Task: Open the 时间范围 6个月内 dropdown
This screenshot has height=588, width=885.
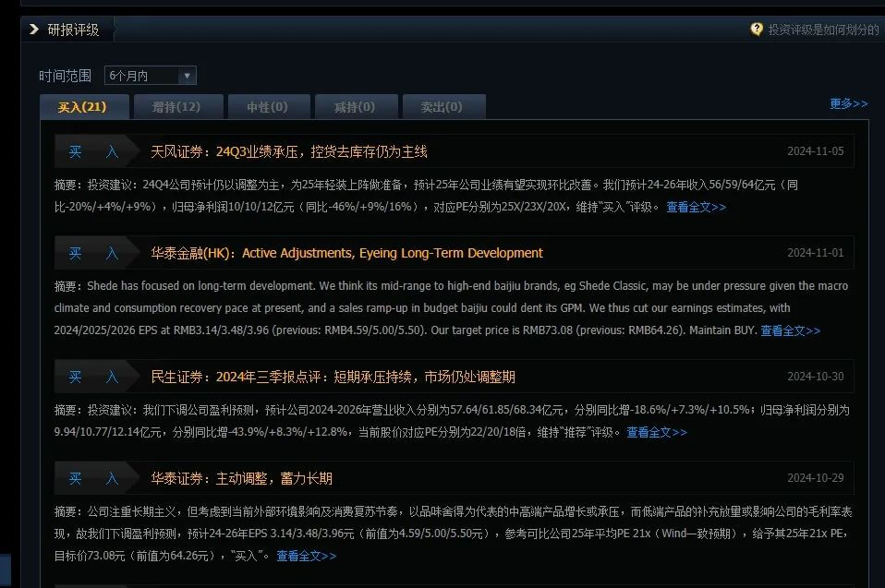Action: (x=151, y=76)
